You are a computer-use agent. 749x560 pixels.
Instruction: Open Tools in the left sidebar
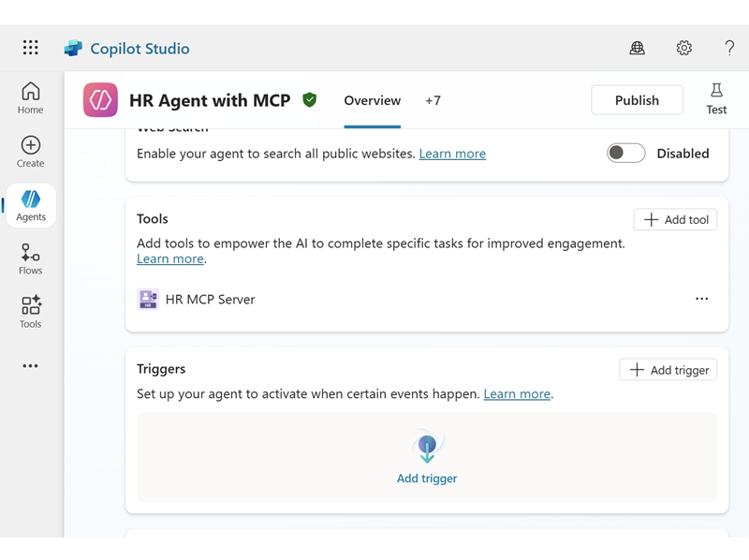coord(30,312)
